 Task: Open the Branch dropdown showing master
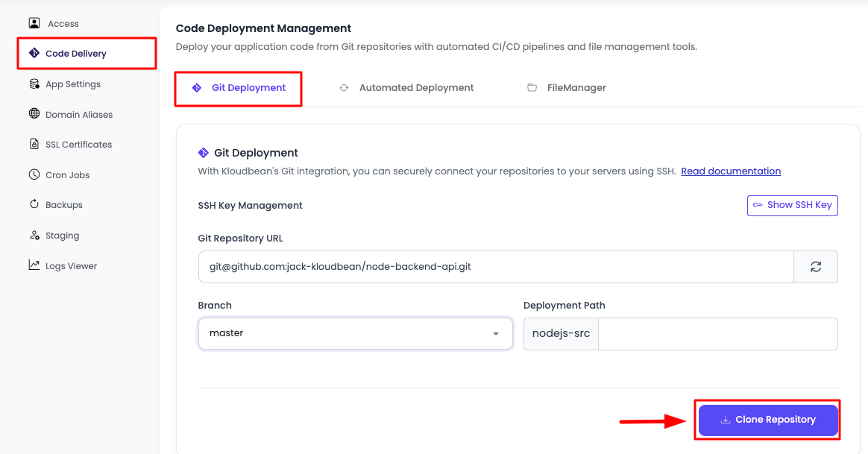(343, 333)
